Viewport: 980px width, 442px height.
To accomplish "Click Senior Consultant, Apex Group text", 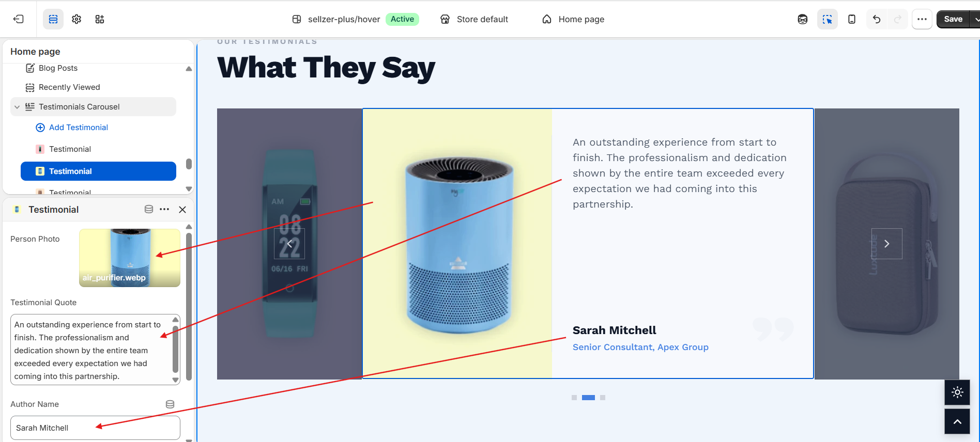I will 640,348.
